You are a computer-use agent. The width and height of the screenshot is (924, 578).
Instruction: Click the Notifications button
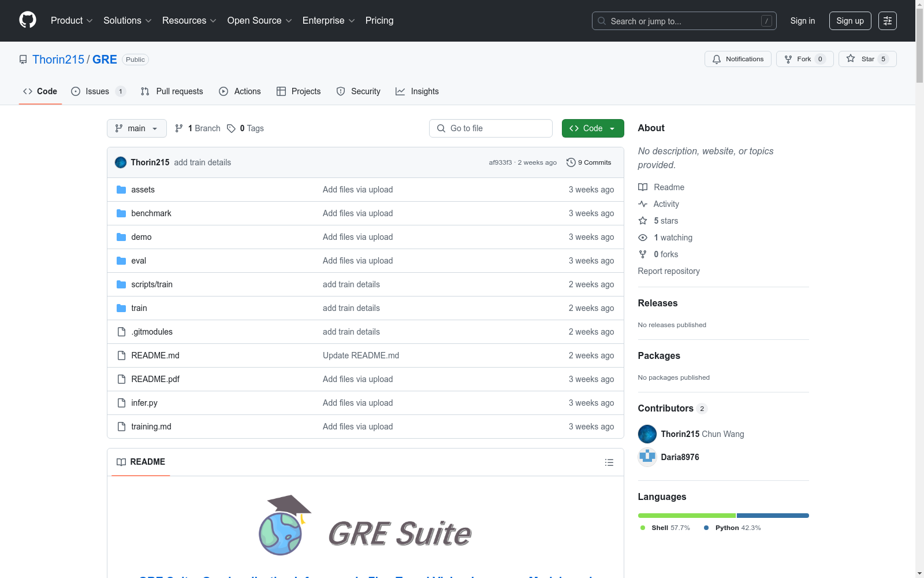click(738, 59)
